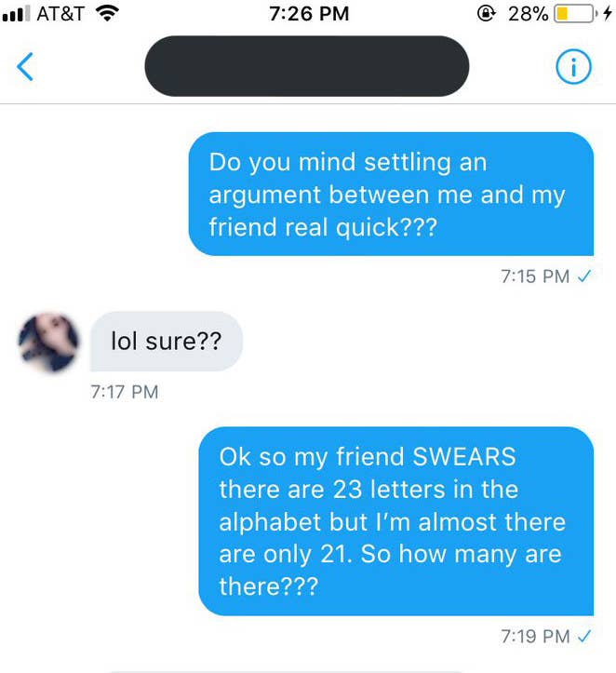
Task: Select the "lol sure??" reply bubble
Action: pos(167,342)
